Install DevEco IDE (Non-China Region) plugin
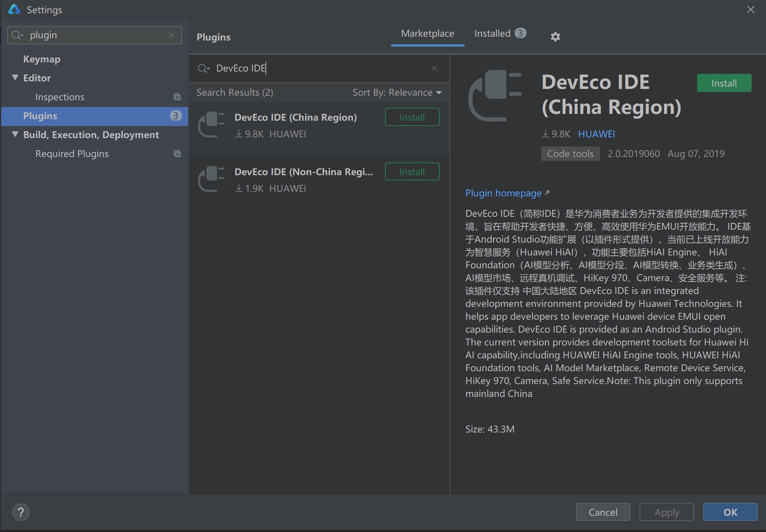 (x=412, y=172)
